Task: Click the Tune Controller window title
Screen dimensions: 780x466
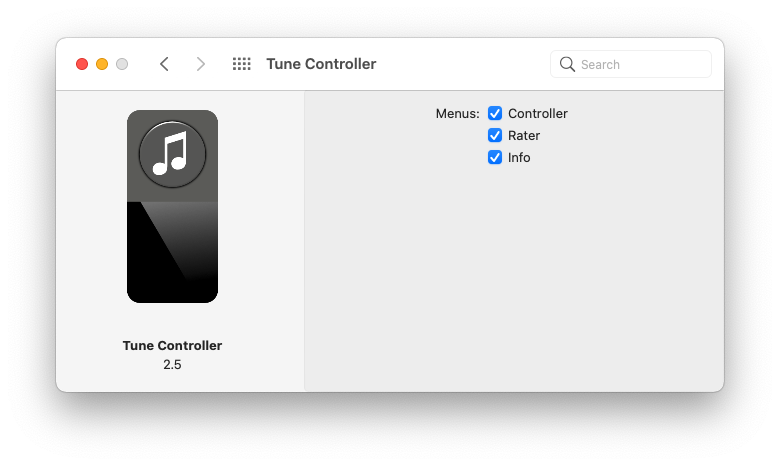Action: [x=321, y=64]
